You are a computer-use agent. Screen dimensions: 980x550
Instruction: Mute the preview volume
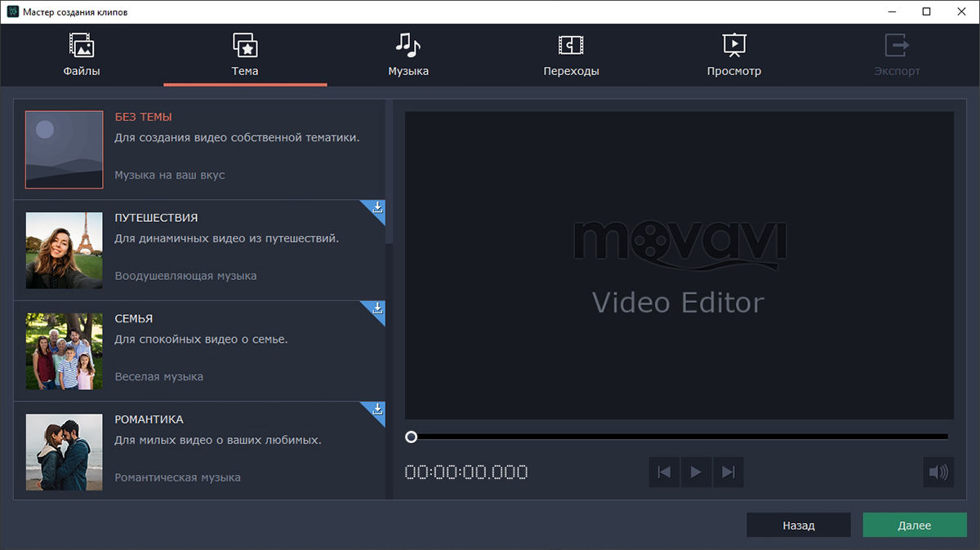tap(938, 472)
